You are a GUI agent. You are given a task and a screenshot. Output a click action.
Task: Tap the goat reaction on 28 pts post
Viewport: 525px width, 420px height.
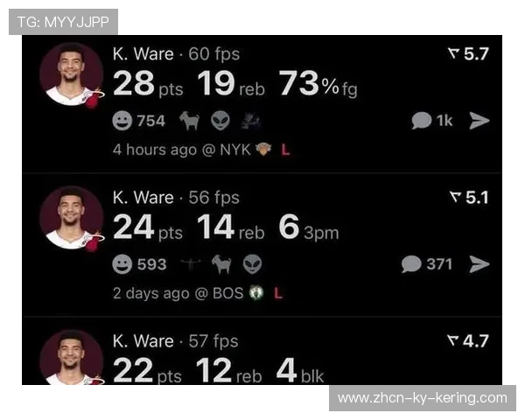[190, 121]
